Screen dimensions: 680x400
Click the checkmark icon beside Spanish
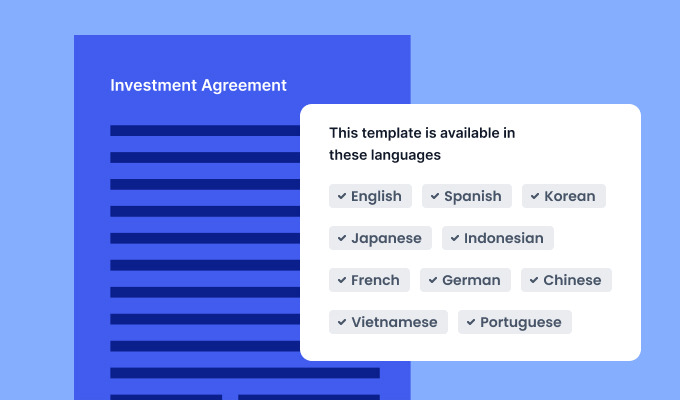(x=435, y=196)
